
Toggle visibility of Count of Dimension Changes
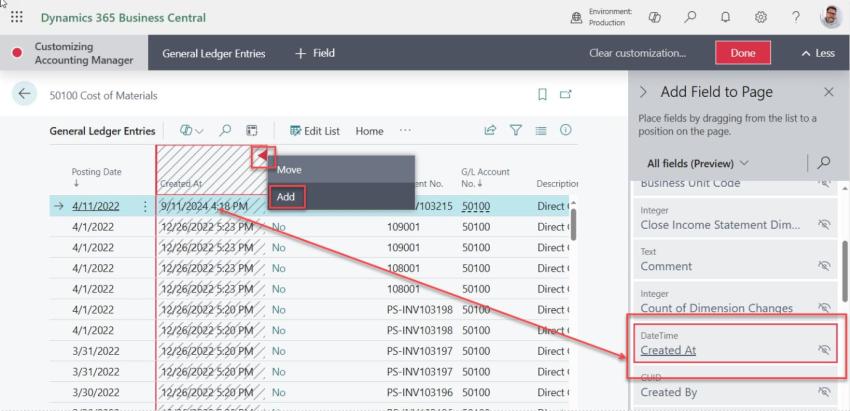824,307
